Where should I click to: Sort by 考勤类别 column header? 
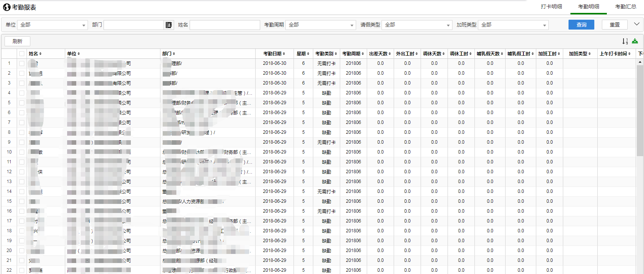[x=326, y=54]
